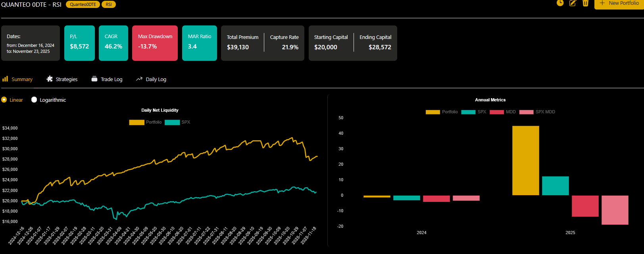Click the clock history icon
This screenshot has width=644, height=254.
[x=560, y=3]
